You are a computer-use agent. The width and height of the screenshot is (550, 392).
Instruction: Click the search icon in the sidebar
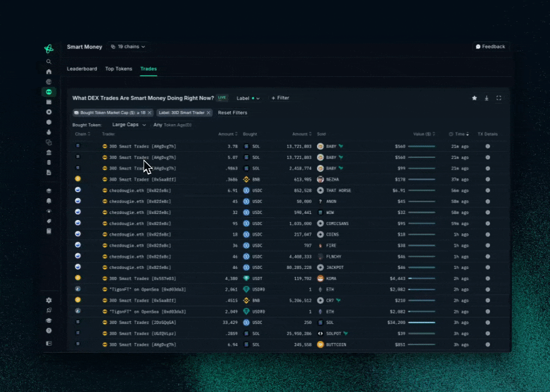click(x=49, y=62)
